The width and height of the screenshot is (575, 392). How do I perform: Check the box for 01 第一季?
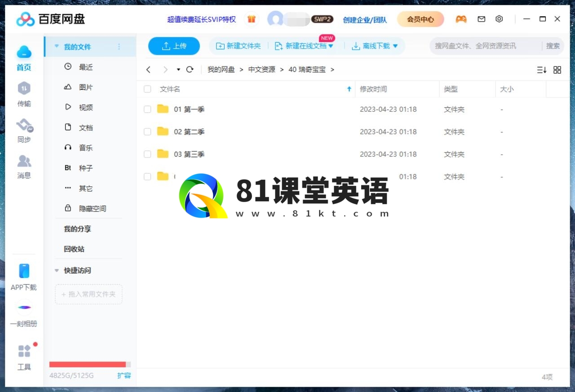(147, 109)
